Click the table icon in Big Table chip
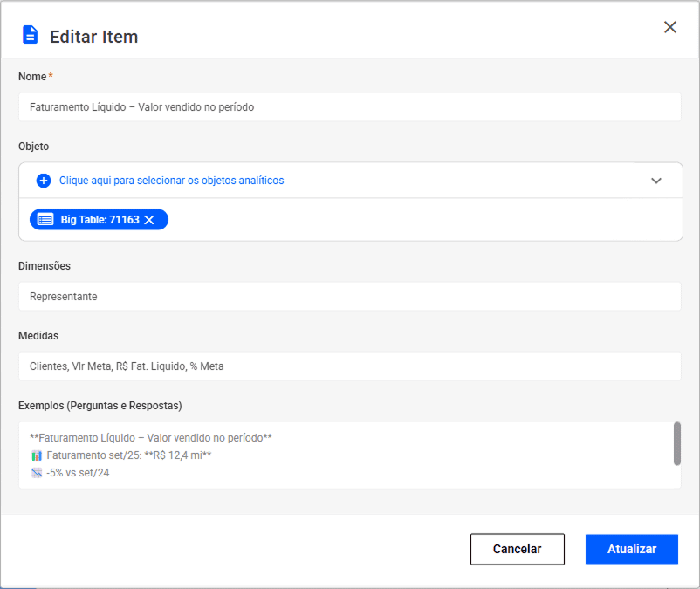The height and width of the screenshot is (589, 700). click(x=45, y=220)
